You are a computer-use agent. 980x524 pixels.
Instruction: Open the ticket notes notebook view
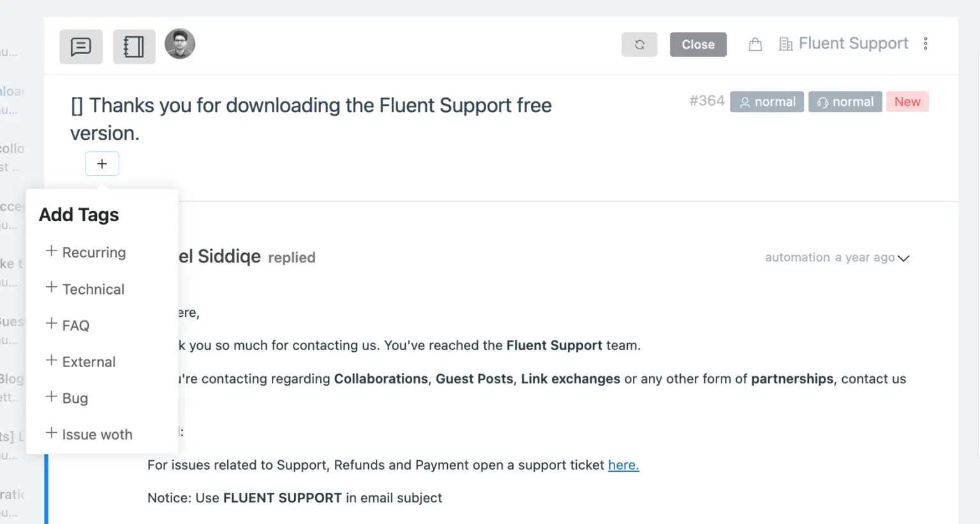[x=134, y=47]
